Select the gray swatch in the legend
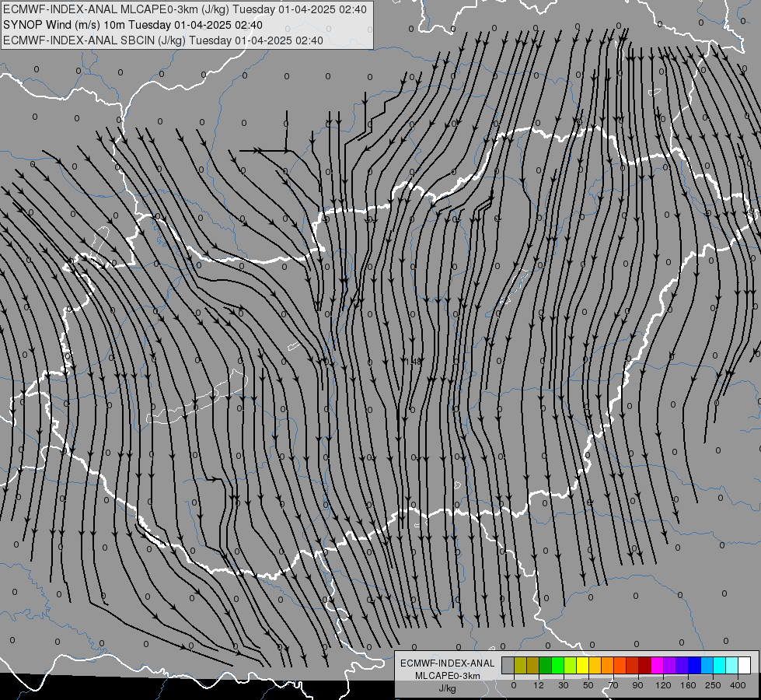Image resolution: width=761 pixels, height=700 pixels. point(508,665)
